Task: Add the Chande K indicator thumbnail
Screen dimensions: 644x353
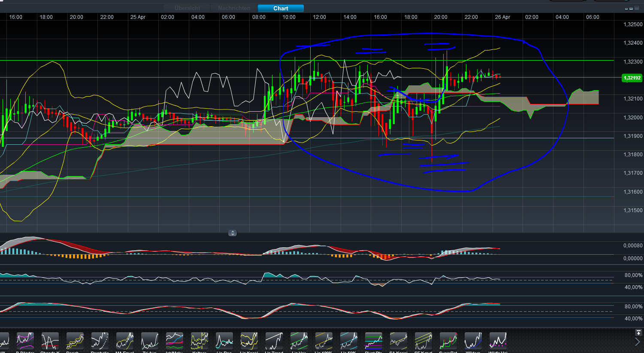Action: 50,341
